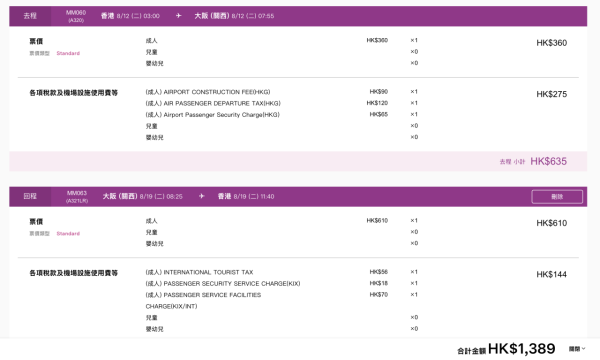Click arrival 香港 8/19 11:40
Viewport: 600px width, 360px height.
(x=246, y=196)
